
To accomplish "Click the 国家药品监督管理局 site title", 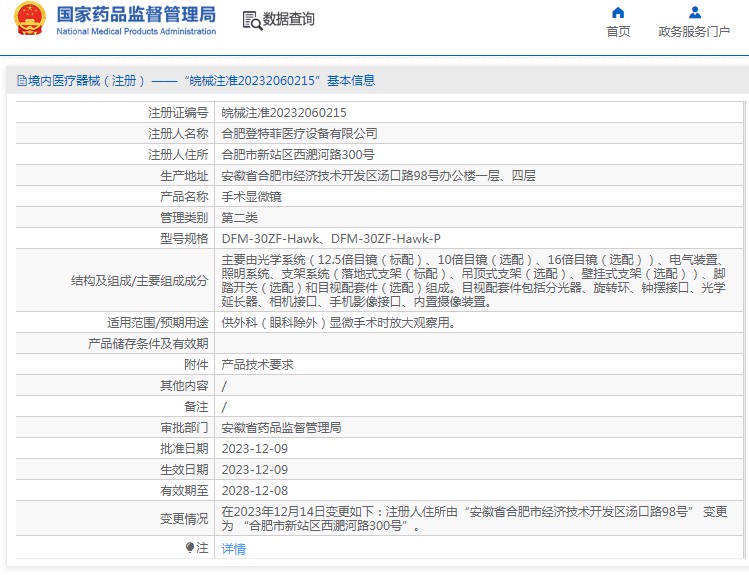I will [x=136, y=14].
